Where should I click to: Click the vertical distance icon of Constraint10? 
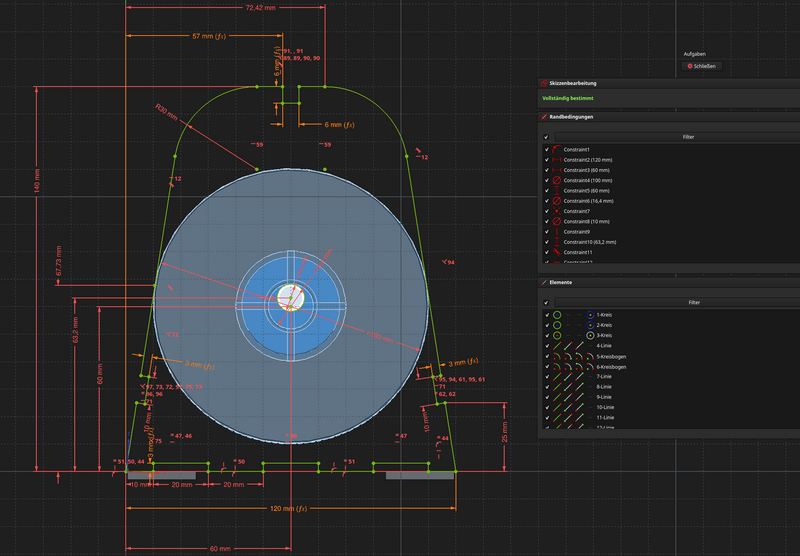point(557,242)
